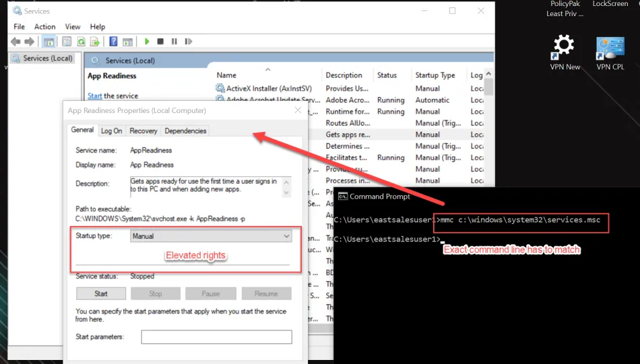Toggle Show/Hide Console Tree toolbar icon
Image resolution: width=640 pixels, height=364 pixels.
point(49,42)
